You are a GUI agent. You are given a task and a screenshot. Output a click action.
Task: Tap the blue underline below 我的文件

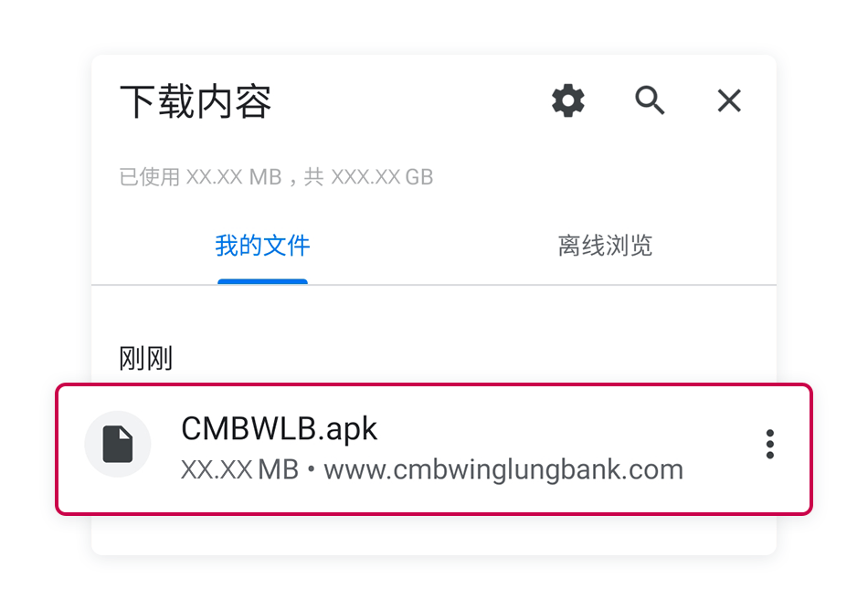click(262, 281)
